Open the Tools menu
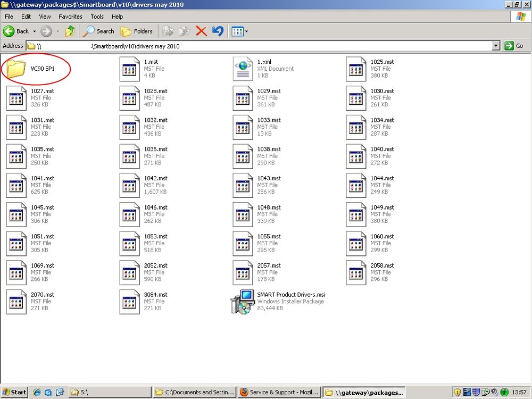 (97, 16)
